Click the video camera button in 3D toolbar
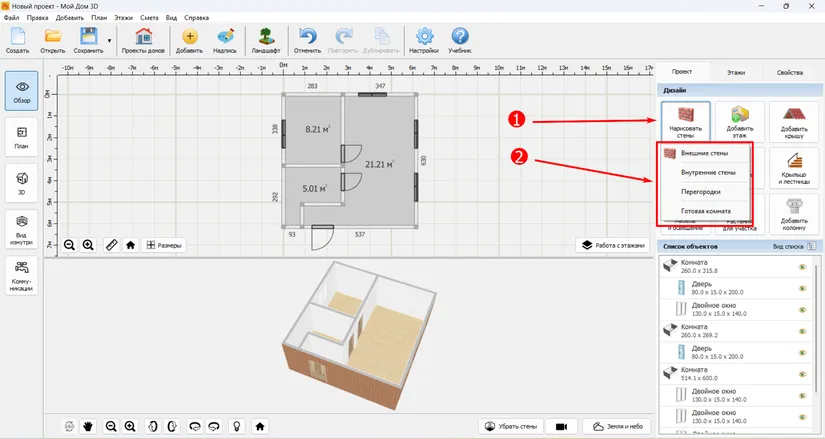This screenshot has width=825, height=439. [x=561, y=426]
